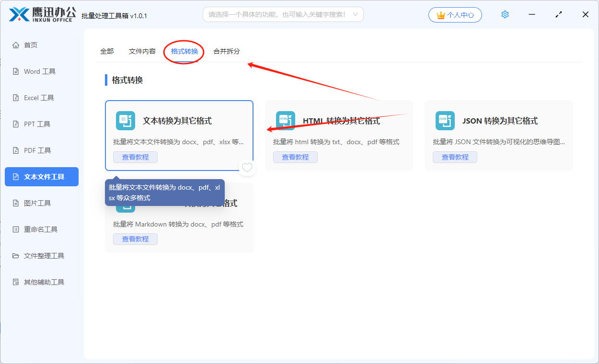Screen dimensions: 599x364
Task: Open PPT 工具 in the sidebar
Action: pos(42,124)
